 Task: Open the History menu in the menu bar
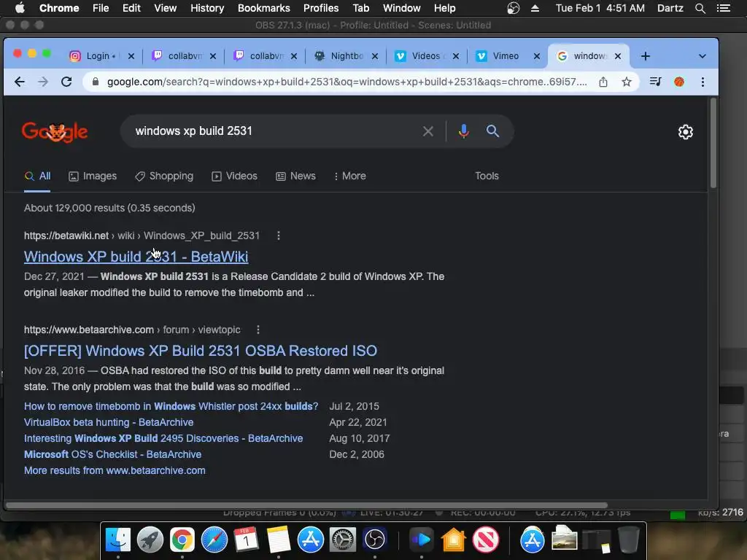point(206,8)
